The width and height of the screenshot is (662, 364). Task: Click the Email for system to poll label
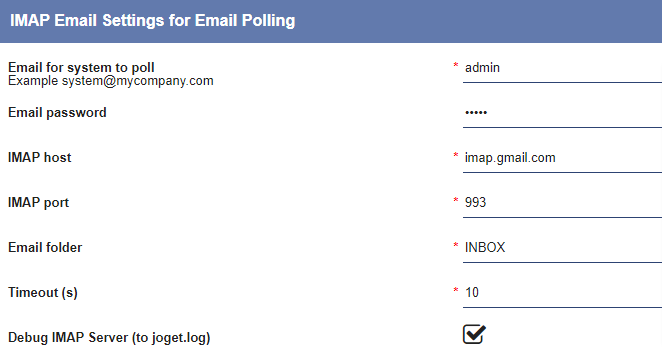[81, 68]
